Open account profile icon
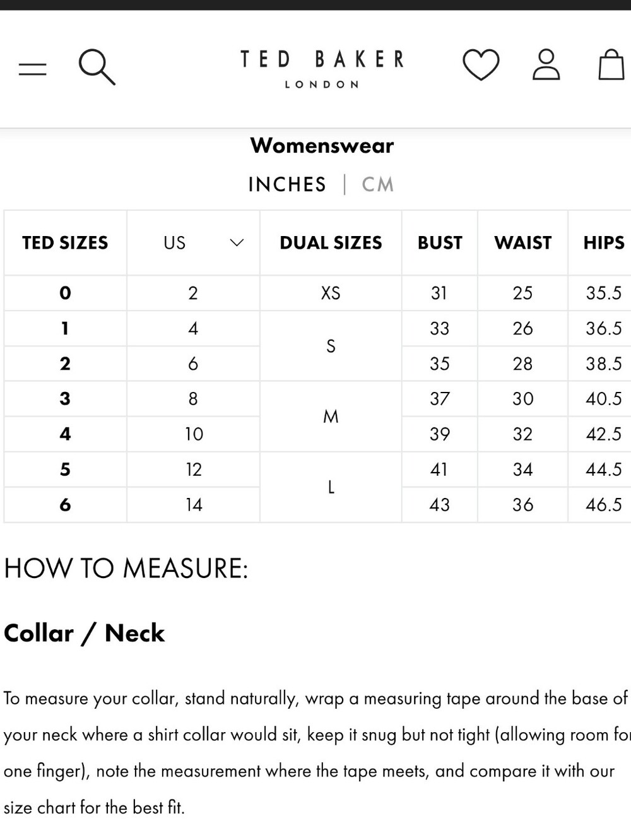The width and height of the screenshot is (631, 840). point(546,64)
